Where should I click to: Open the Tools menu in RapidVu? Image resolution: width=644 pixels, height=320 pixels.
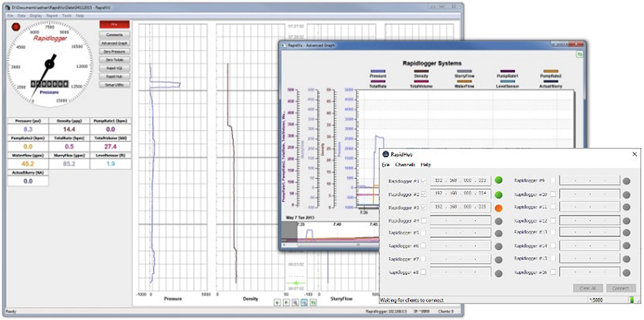(67, 15)
